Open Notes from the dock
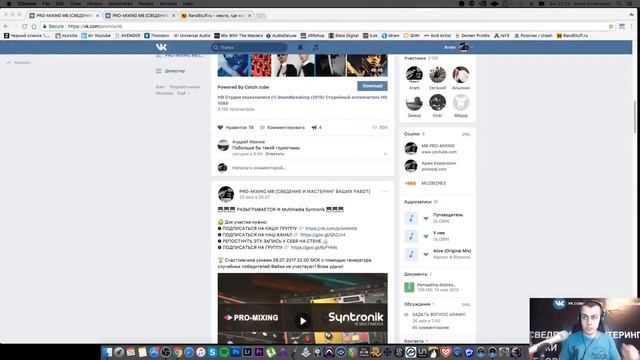 pos(142,352)
